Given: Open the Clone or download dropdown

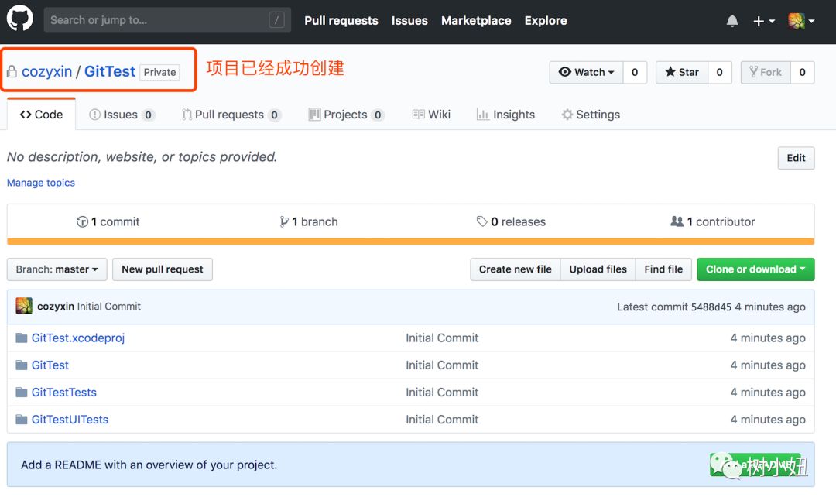Looking at the screenshot, I should click(x=755, y=269).
